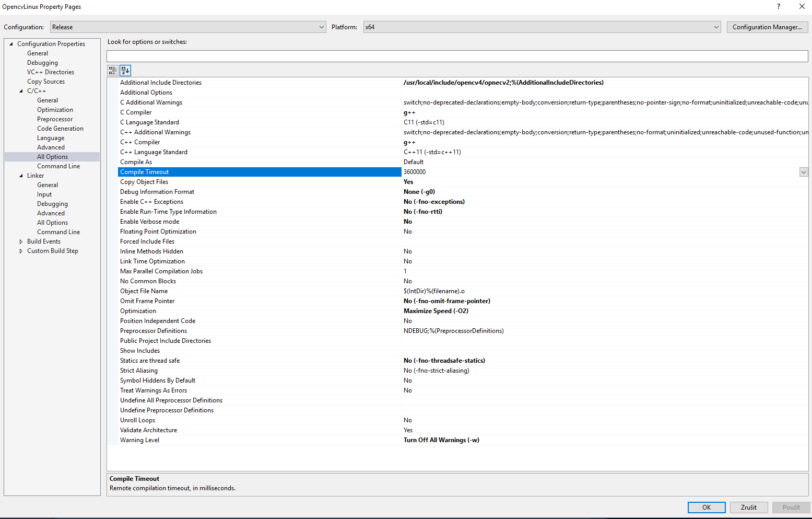Open the Configuration Manager
This screenshot has width=812, height=519.
[x=767, y=27]
